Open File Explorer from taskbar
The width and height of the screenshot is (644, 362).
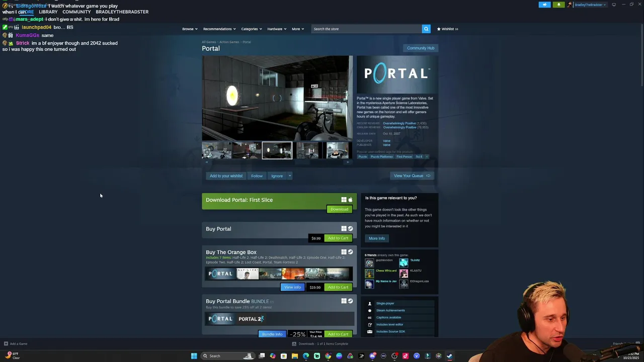[x=295, y=356]
